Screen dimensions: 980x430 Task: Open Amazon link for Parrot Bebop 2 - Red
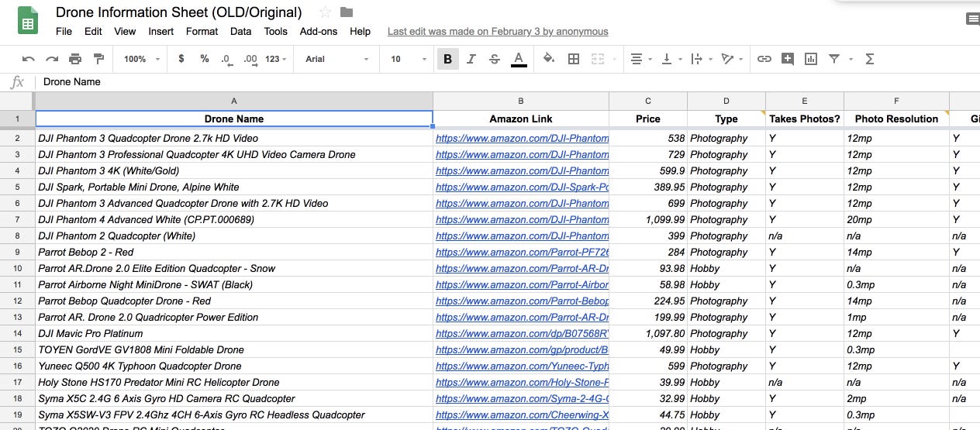(522, 252)
